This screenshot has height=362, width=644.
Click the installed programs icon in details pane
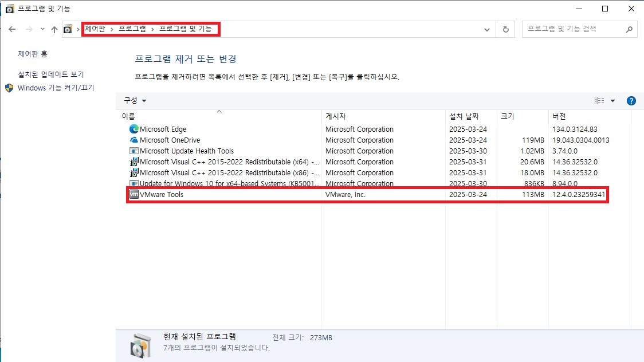tap(140, 345)
